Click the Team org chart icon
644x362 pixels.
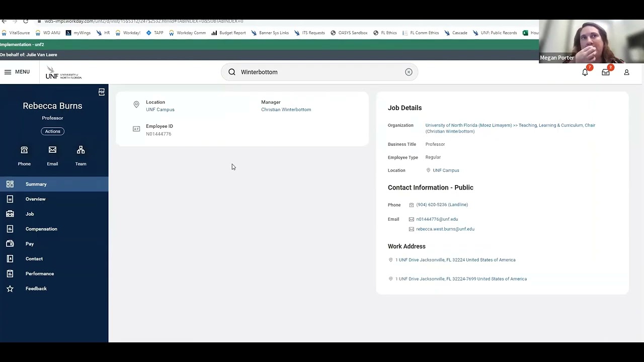point(80,150)
